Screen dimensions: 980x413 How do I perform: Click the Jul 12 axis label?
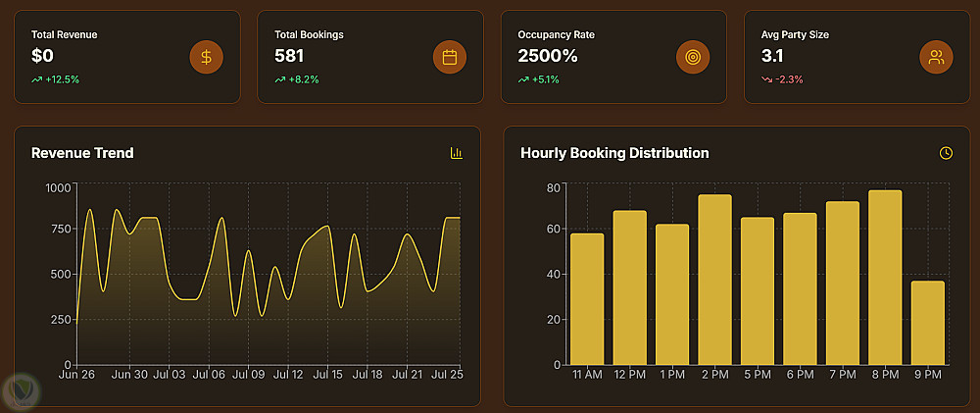coord(288,375)
